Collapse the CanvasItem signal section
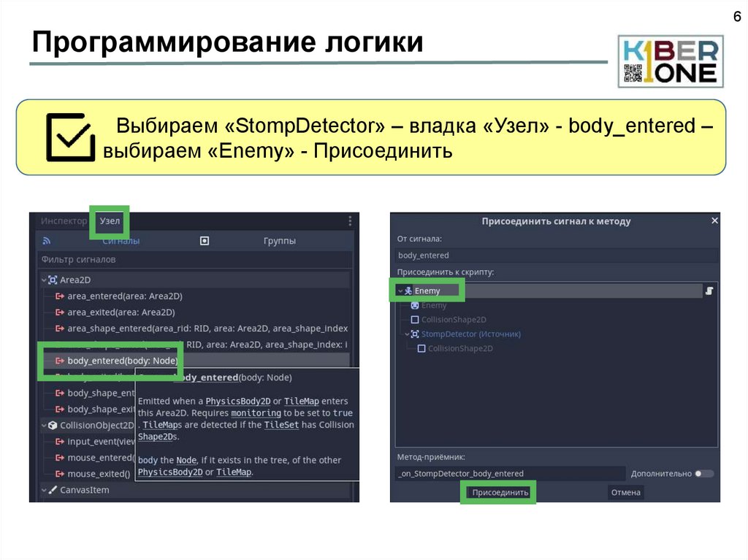This screenshot has height=560, width=748. coord(43,490)
